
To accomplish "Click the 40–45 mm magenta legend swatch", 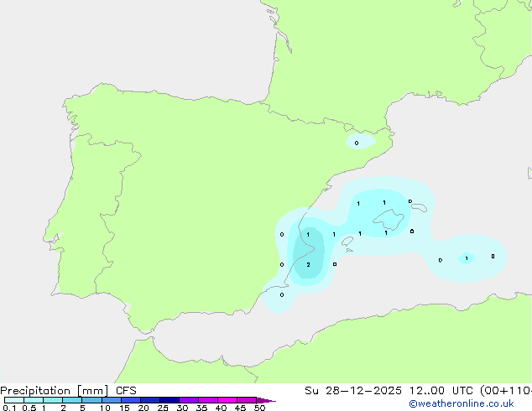I will (227, 400).
